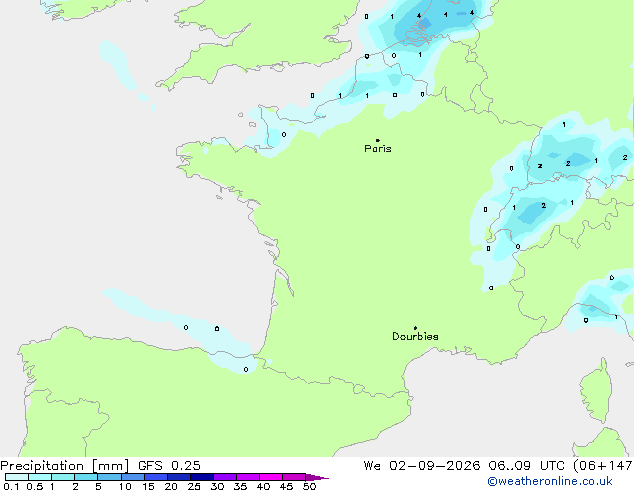
Task: Click the Dourbies city label
Action: [415, 336]
